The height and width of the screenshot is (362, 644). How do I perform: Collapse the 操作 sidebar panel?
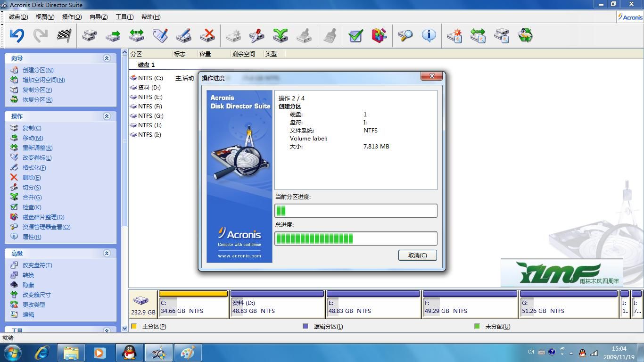pos(107,116)
